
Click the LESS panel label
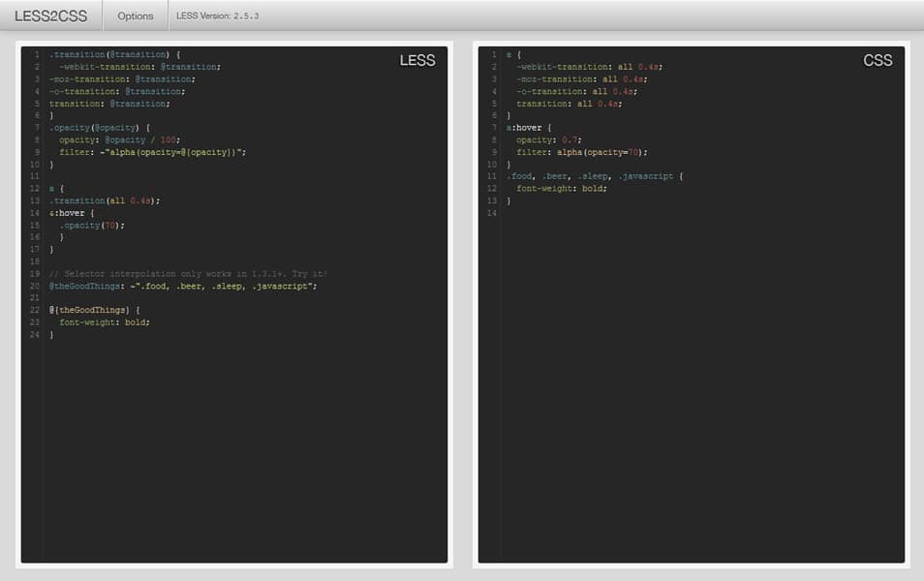coord(417,61)
